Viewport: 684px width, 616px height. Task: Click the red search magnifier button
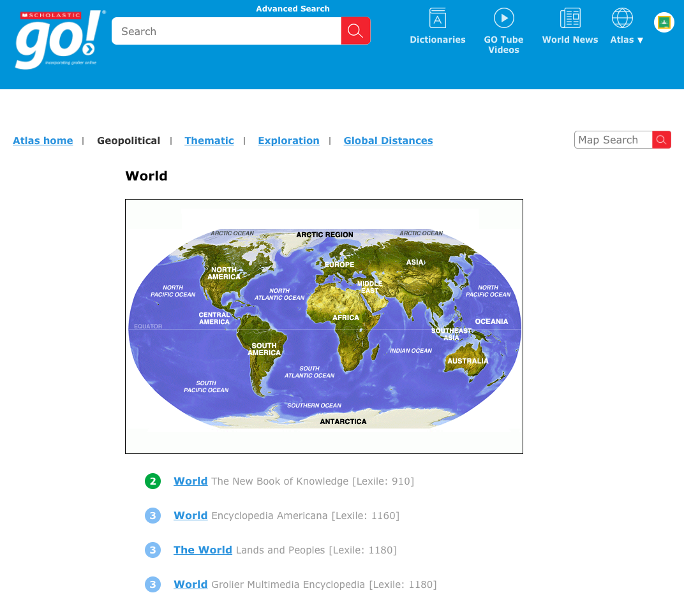[355, 30]
